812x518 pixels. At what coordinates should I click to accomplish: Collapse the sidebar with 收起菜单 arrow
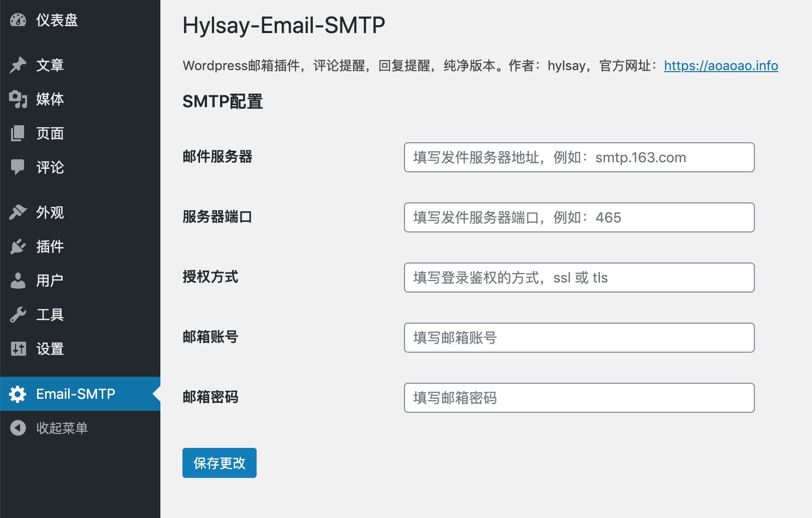click(18, 428)
